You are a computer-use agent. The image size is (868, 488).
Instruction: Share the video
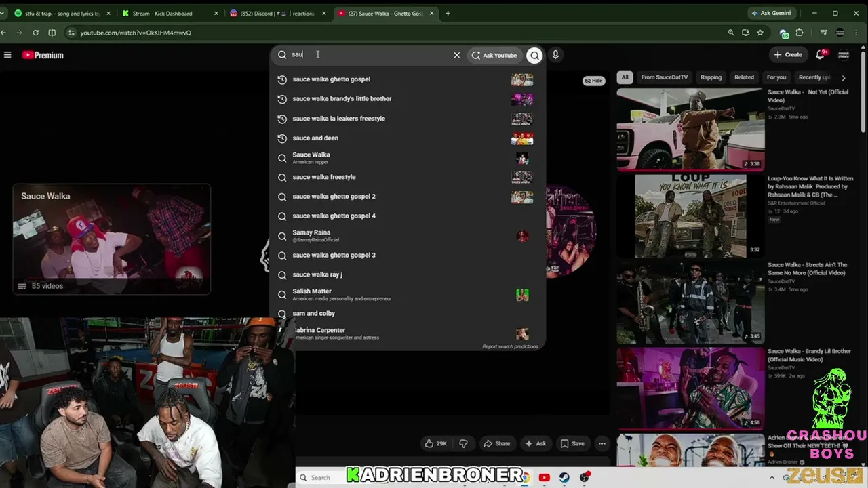[496, 444]
